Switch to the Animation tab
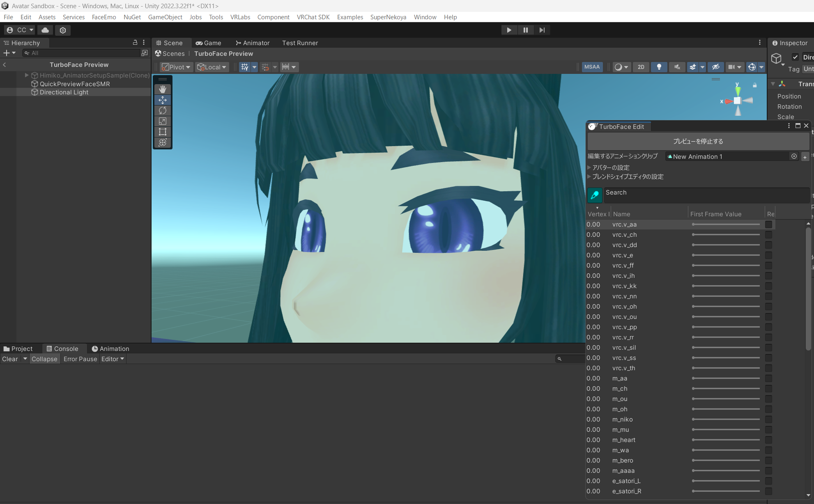The width and height of the screenshot is (814, 504). [110, 348]
